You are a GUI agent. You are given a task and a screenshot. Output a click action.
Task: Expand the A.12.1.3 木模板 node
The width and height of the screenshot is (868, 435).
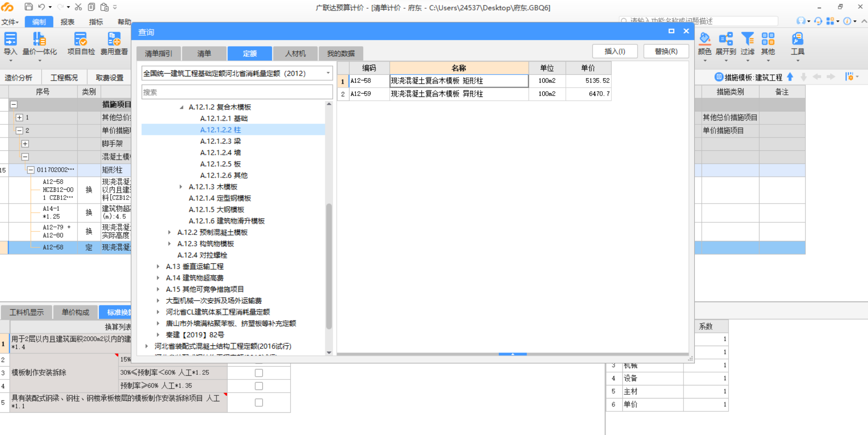(181, 187)
